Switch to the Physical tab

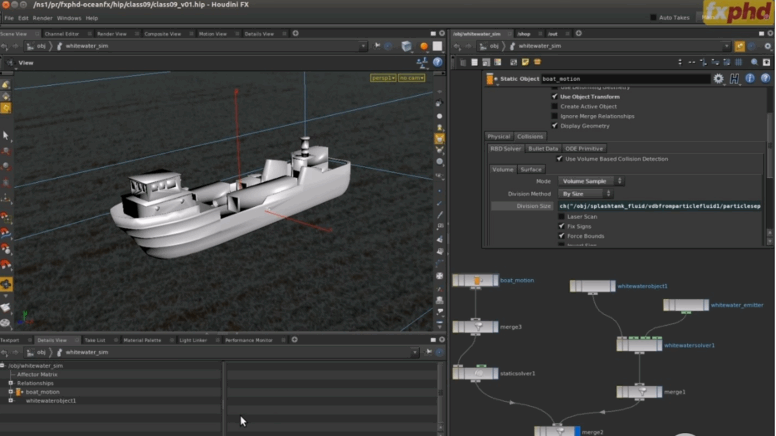498,136
